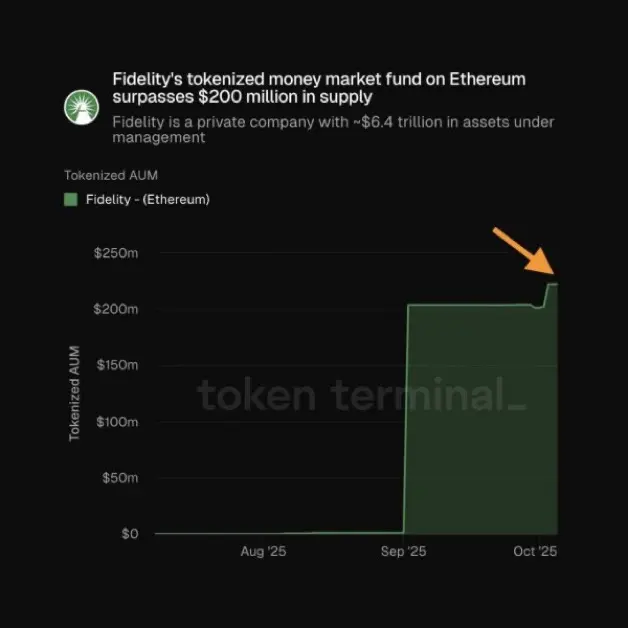
Task: Click the green filled chart area
Action: click(x=481, y=421)
